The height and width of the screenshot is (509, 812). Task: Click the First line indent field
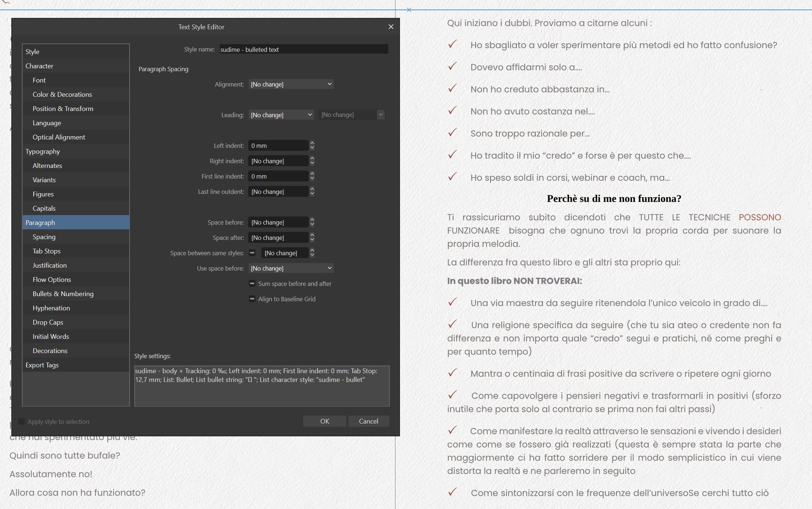[x=278, y=176]
